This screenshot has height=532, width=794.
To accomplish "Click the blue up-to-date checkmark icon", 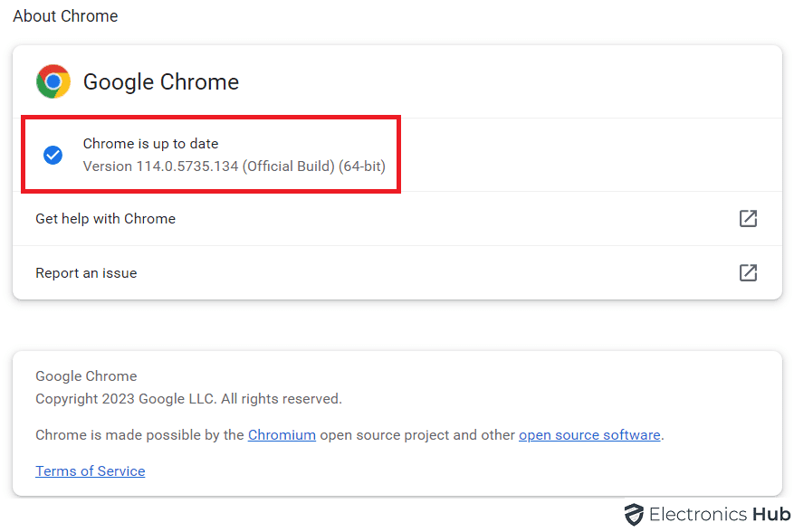I will (x=53, y=155).
